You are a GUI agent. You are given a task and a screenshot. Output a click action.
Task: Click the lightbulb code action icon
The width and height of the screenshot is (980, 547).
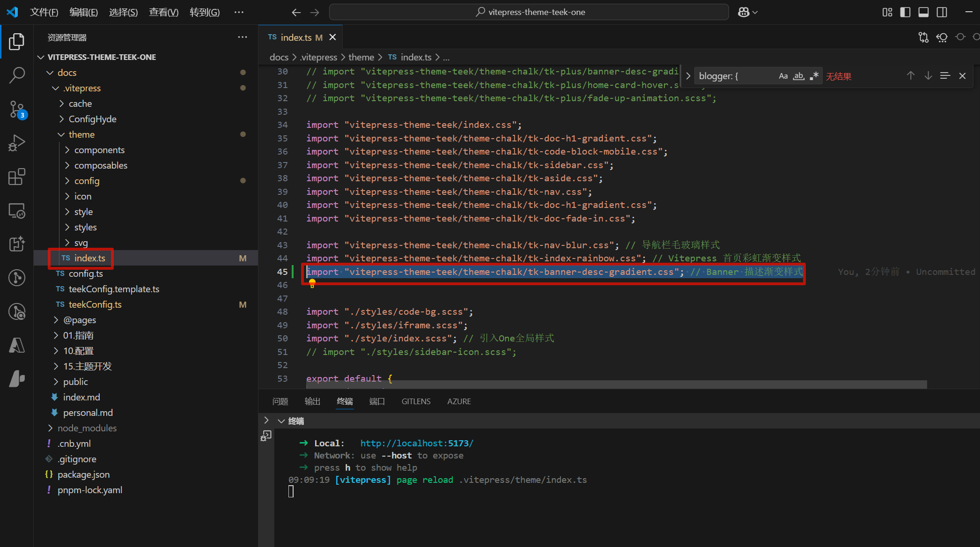312,283
